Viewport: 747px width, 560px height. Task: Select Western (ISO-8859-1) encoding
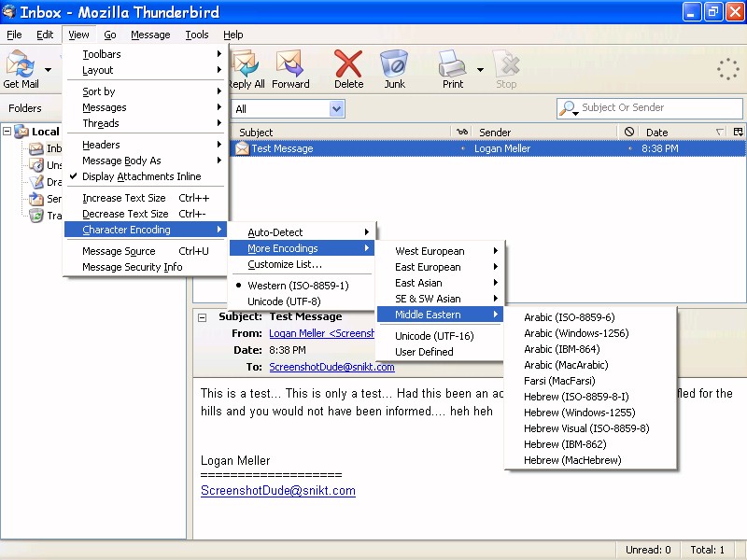302,286
